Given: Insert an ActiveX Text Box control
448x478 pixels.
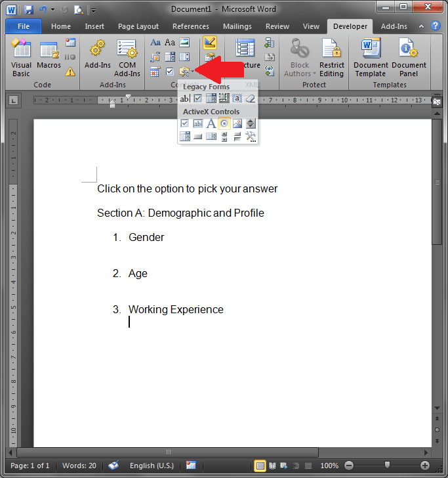Looking at the screenshot, I should (198, 123).
